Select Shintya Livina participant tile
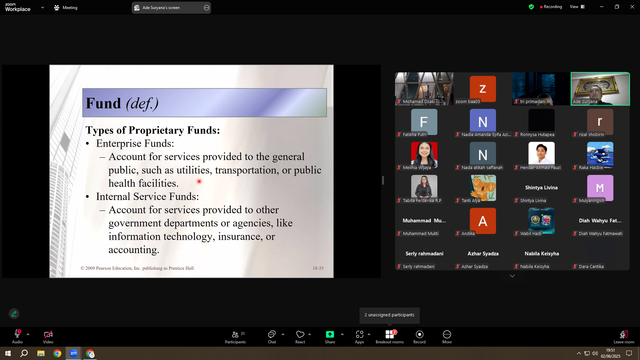 [541, 188]
